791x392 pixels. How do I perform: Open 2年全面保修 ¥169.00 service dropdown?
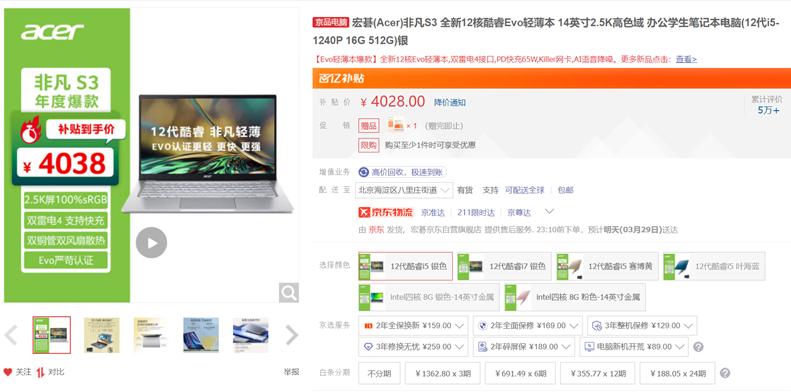(x=528, y=326)
